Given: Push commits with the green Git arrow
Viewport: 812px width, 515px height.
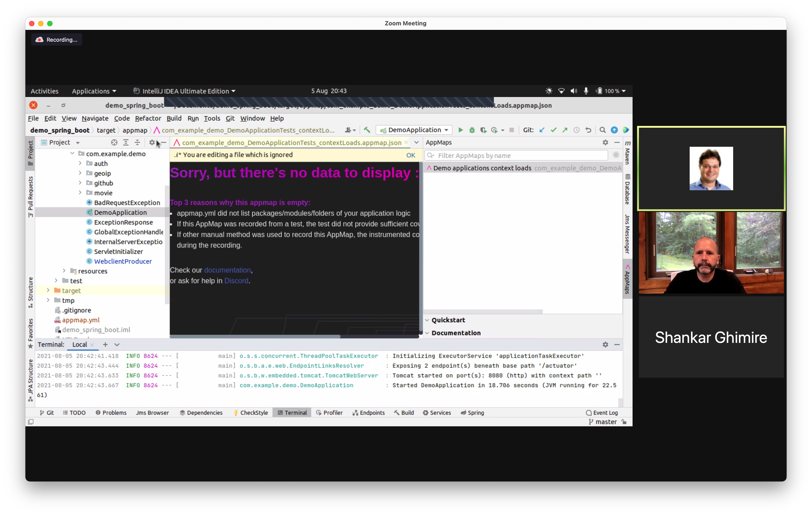Looking at the screenshot, I should pos(565,130).
